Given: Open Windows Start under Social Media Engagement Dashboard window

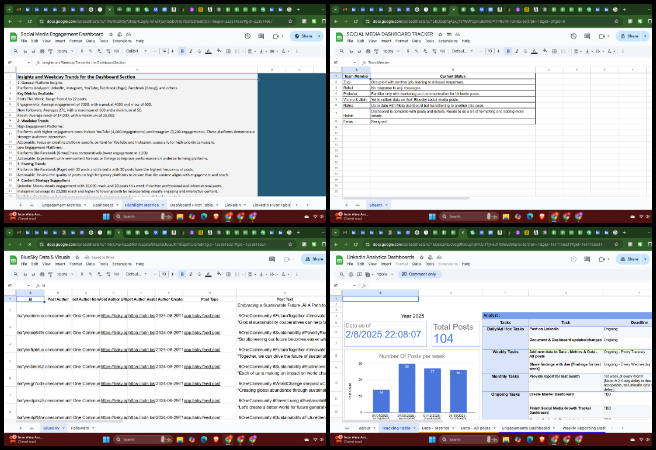Looking at the screenshot, I should tap(106, 216).
